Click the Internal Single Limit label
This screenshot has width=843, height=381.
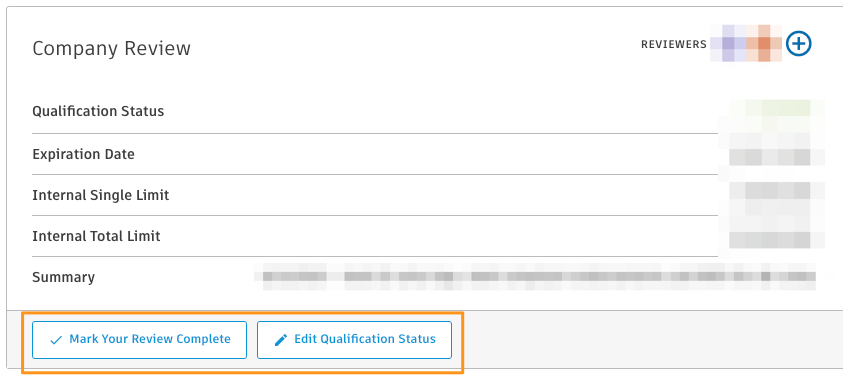click(x=101, y=195)
